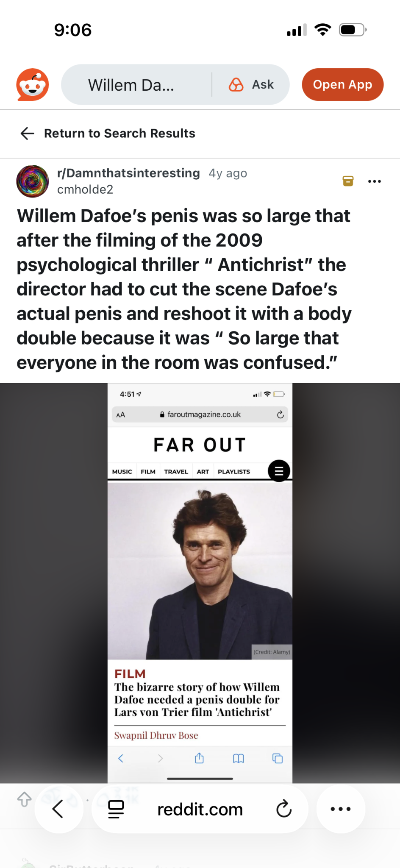Open the Far Out article screenshot image
Screen dimensions: 400x868
(200, 583)
